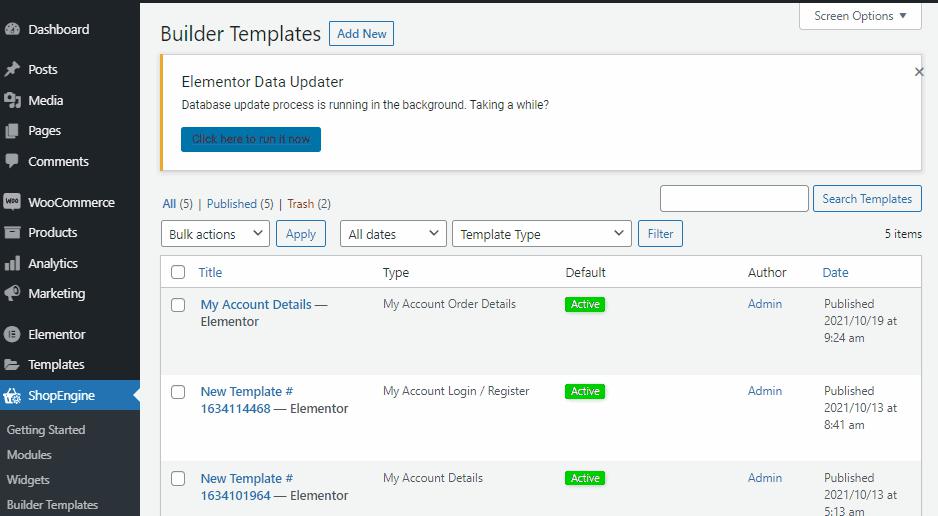Click the 'My Account Order Details' type text
The image size is (938, 516).
[x=449, y=304]
